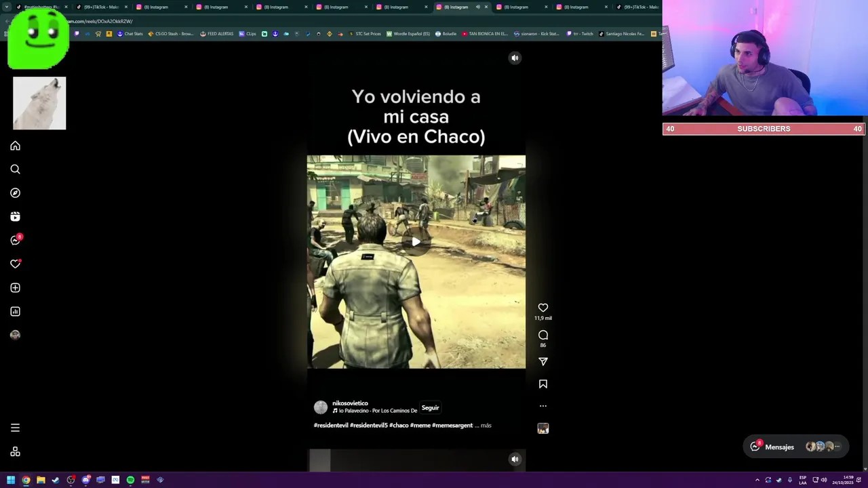This screenshot has width=868, height=488.
Task: Open the Explore compass icon
Action: point(15,193)
